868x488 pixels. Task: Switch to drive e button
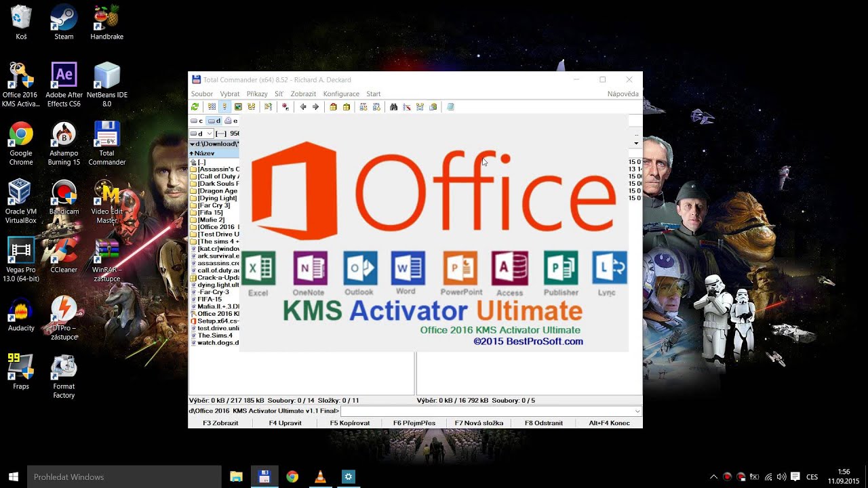pyautogui.click(x=231, y=121)
